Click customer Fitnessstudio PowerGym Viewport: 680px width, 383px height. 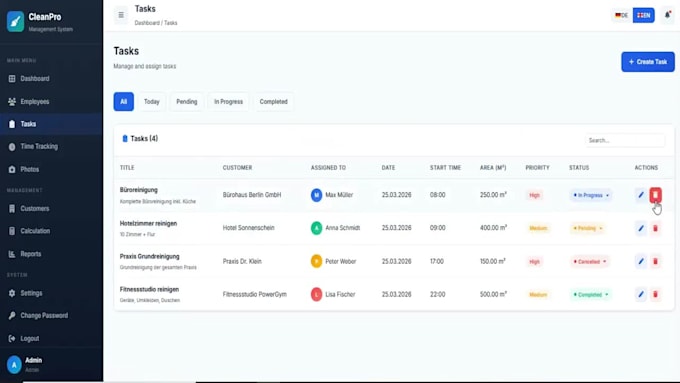pyautogui.click(x=255, y=295)
